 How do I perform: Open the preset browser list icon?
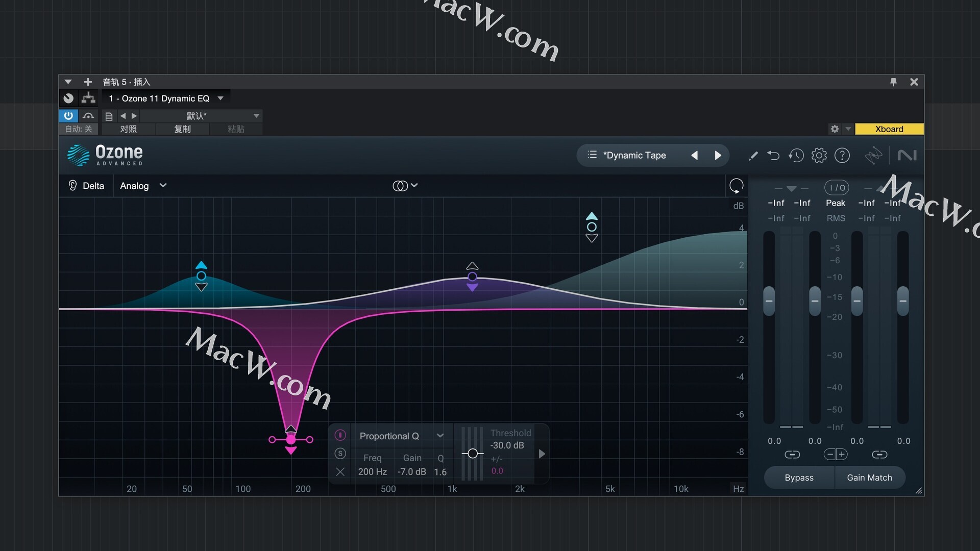[592, 155]
